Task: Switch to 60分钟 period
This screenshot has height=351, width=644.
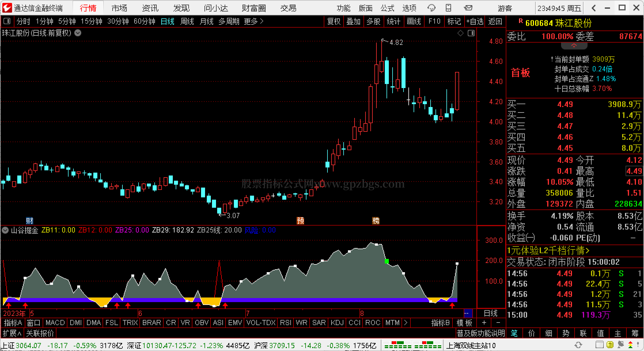Action: (144, 21)
